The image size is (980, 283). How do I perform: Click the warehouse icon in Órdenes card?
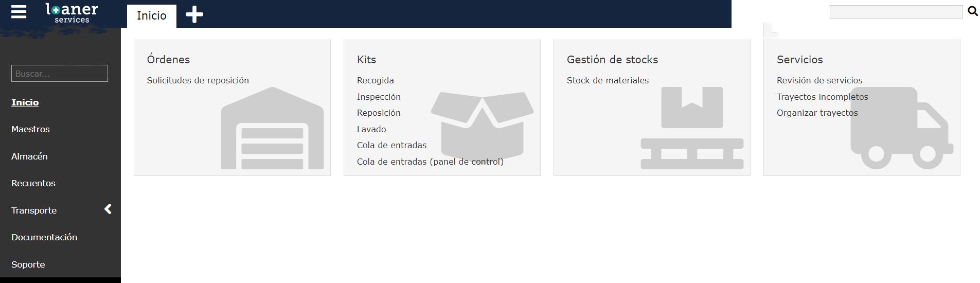pos(272,129)
